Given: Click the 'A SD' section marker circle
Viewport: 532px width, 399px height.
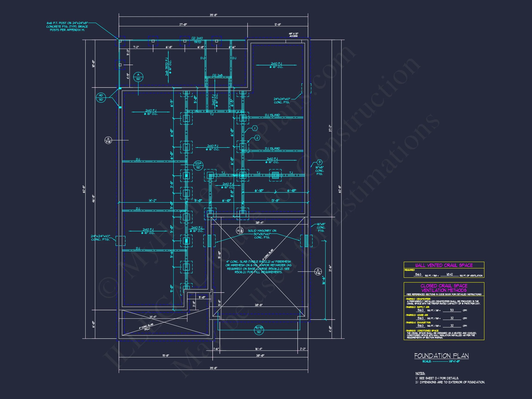Looking at the screenshot, I should coord(138,77).
